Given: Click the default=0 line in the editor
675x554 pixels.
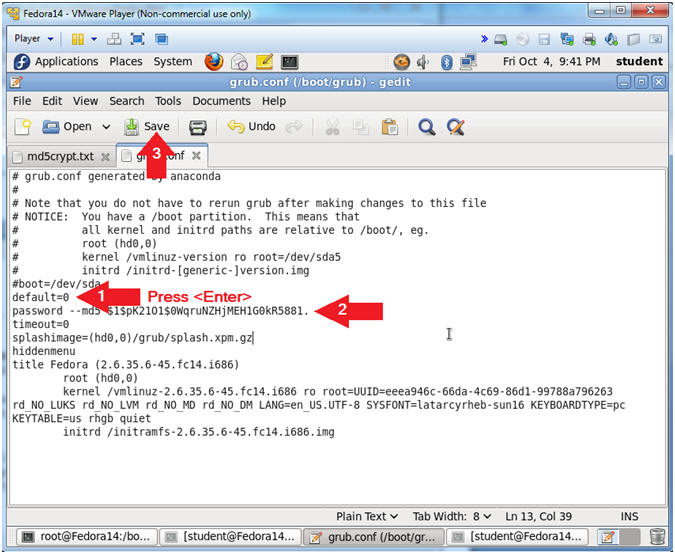Looking at the screenshot, I should point(40,297).
